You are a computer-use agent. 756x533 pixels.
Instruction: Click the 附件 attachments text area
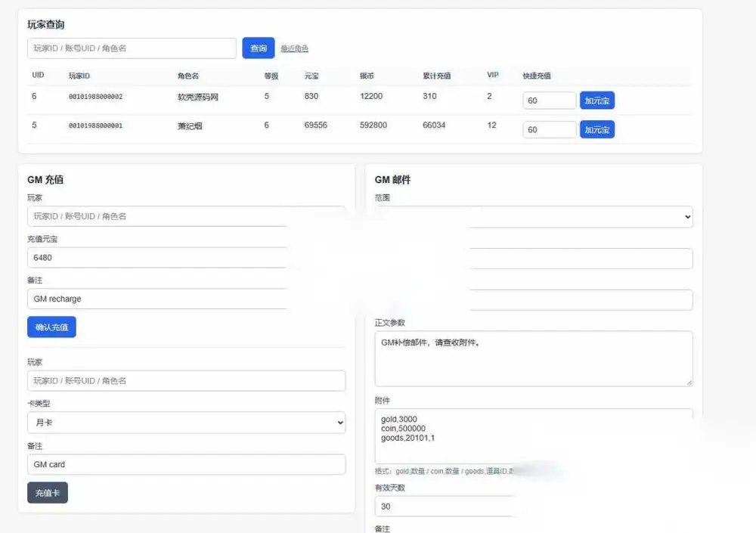click(x=534, y=436)
